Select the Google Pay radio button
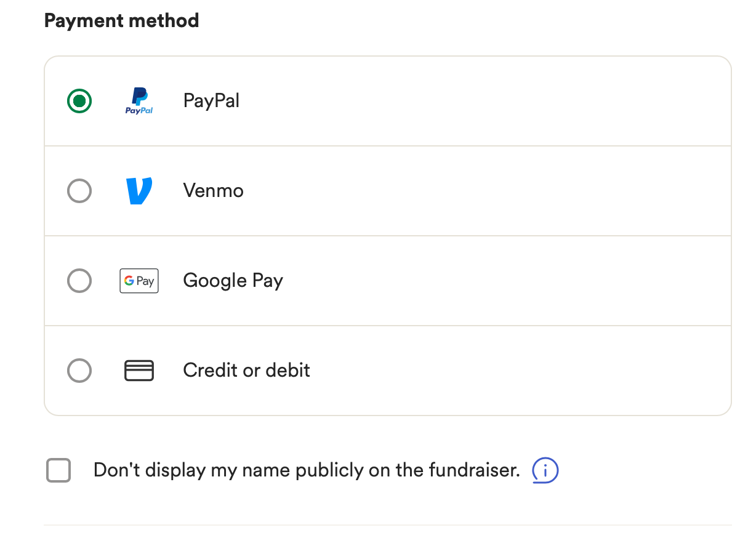 click(x=79, y=281)
